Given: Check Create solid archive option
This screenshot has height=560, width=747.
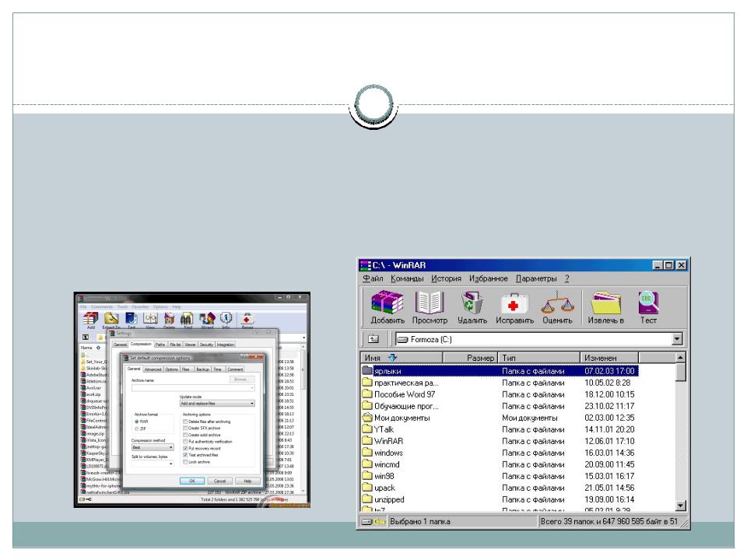Looking at the screenshot, I should point(185,435).
